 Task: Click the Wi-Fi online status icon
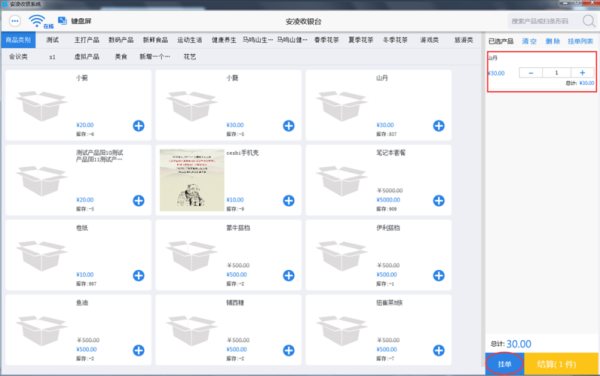tap(38, 21)
